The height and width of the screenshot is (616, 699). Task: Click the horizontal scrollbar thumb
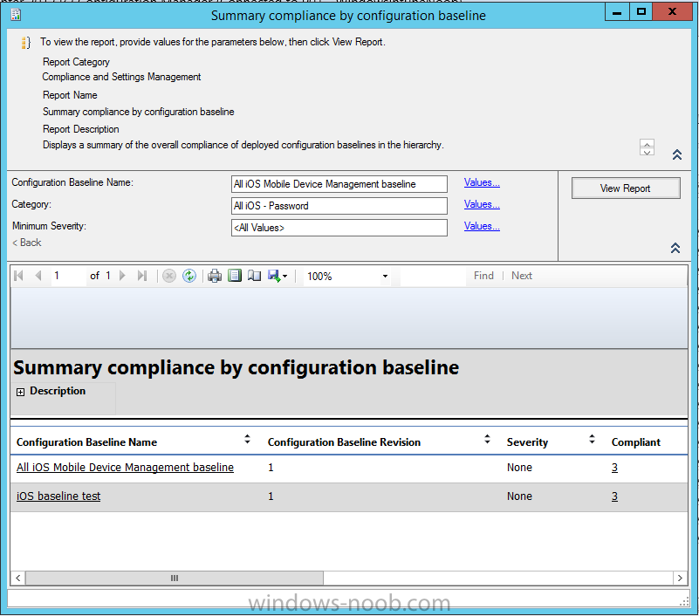pos(175,578)
